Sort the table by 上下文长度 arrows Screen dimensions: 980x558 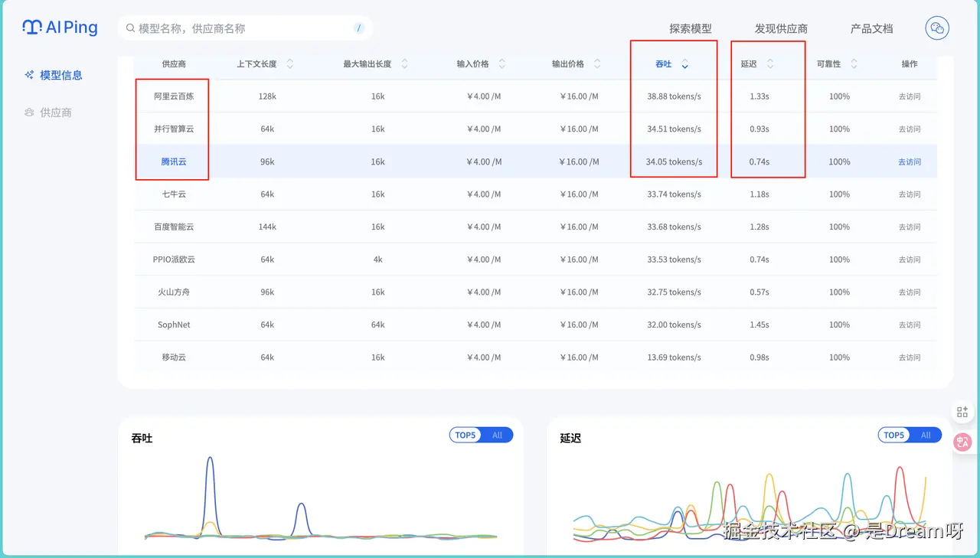[290, 64]
